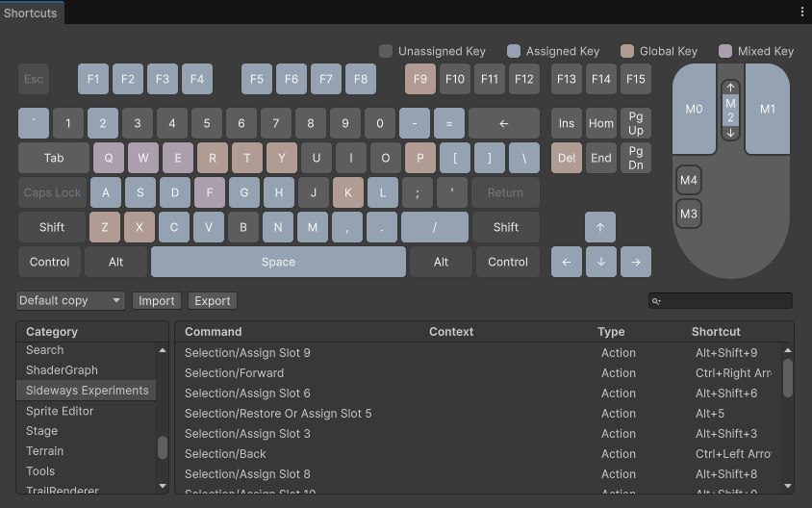Screen dimensions: 812x508
Task: Click the M2 middle mouse wheel
Action: (x=730, y=111)
